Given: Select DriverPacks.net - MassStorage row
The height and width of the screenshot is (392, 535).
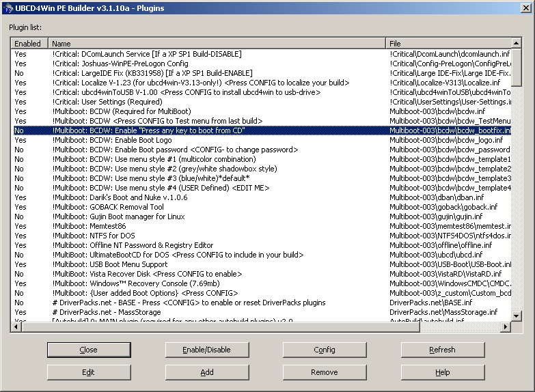Looking at the screenshot, I should (262, 312).
